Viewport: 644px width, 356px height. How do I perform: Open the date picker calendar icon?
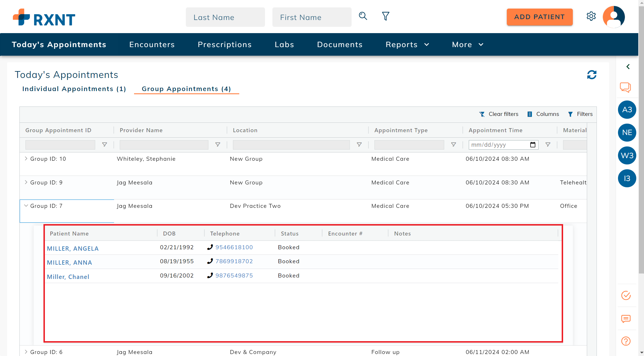(533, 145)
